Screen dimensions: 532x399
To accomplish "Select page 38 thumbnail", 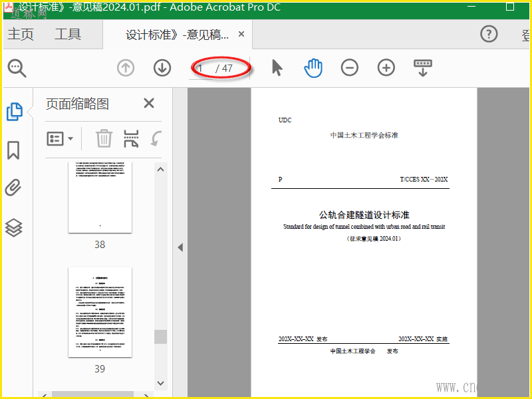I will pyautogui.click(x=100, y=198).
